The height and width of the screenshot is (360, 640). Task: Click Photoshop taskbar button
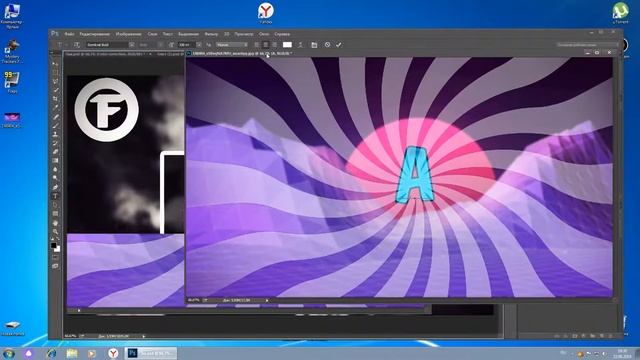pos(151,353)
